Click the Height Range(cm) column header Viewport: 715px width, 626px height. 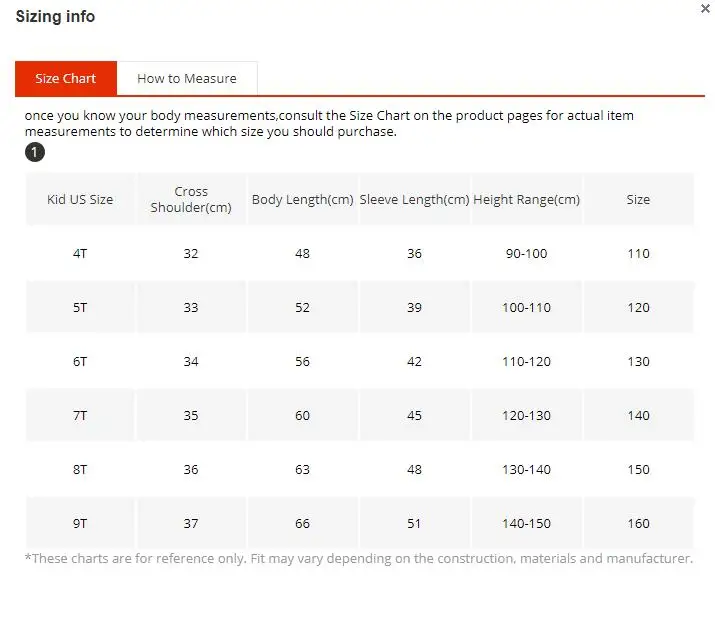pyautogui.click(x=527, y=199)
